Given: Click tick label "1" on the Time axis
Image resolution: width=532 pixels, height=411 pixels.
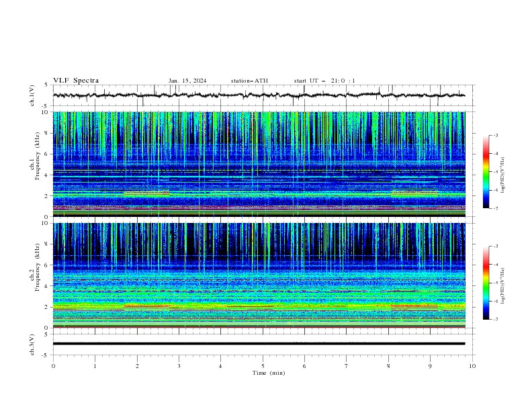Looking at the screenshot, I should point(95,366).
